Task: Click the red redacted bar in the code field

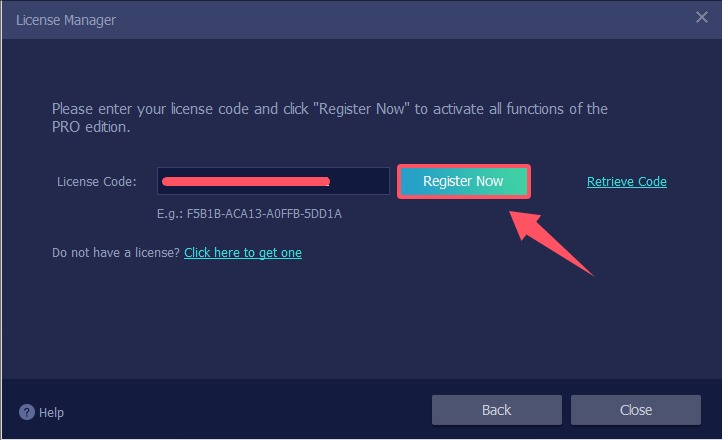Action: click(x=246, y=181)
